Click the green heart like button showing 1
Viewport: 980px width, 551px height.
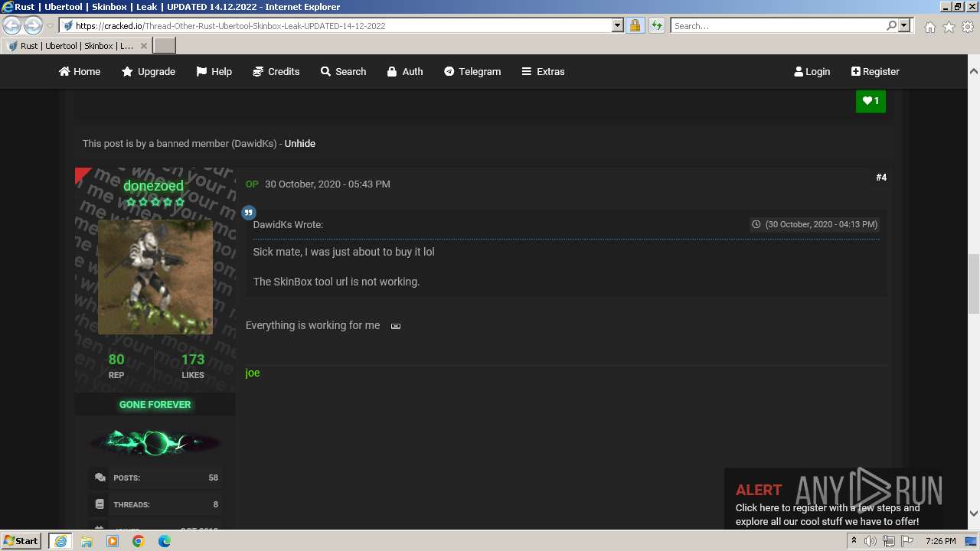pyautogui.click(x=871, y=100)
